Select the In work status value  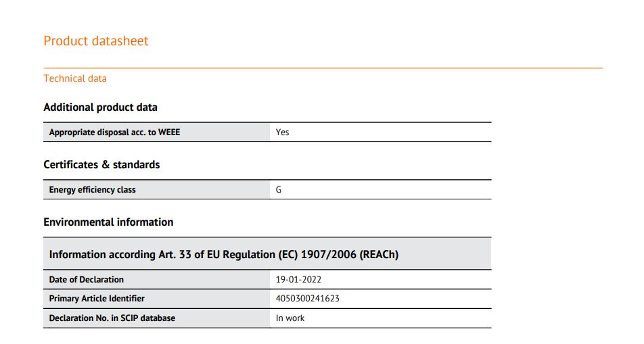[290, 318]
